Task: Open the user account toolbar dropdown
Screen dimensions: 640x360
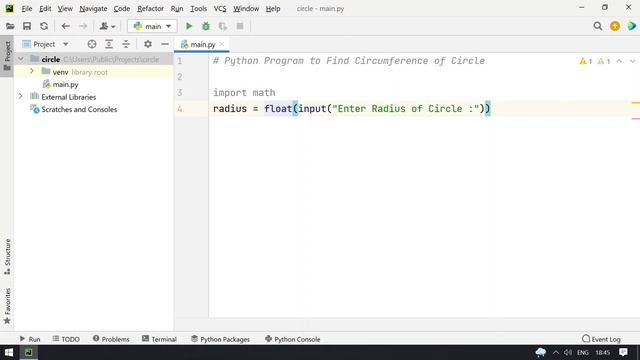Action: coord(107,26)
